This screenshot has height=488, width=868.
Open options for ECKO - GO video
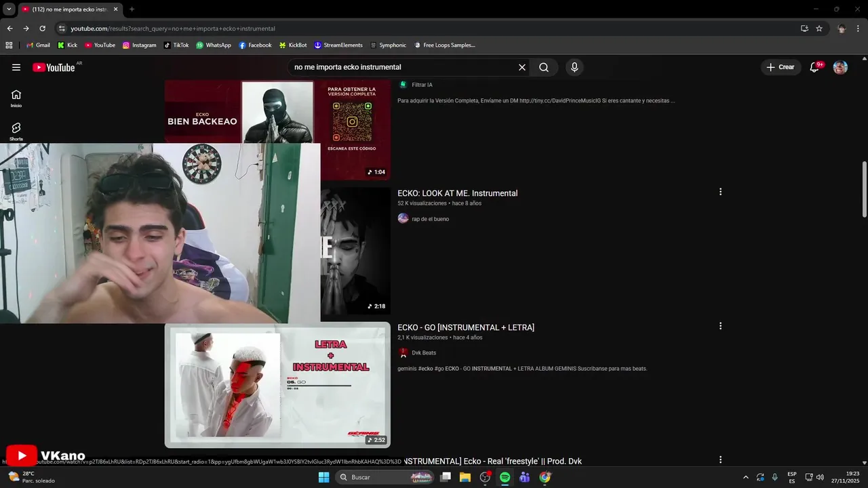pyautogui.click(x=720, y=326)
